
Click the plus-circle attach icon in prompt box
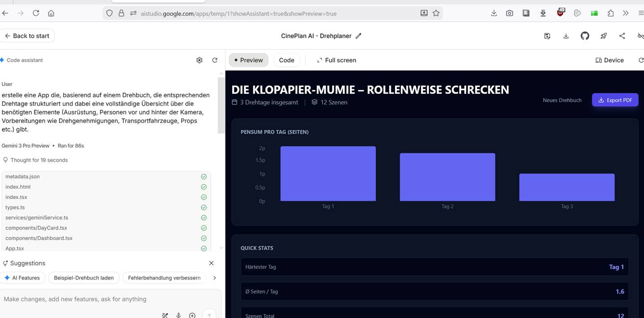click(192, 315)
